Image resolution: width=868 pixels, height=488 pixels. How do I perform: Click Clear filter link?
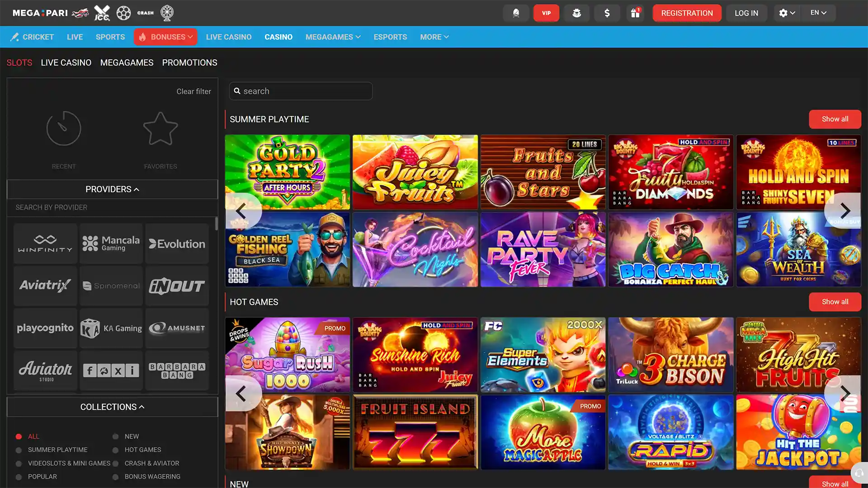(x=193, y=92)
